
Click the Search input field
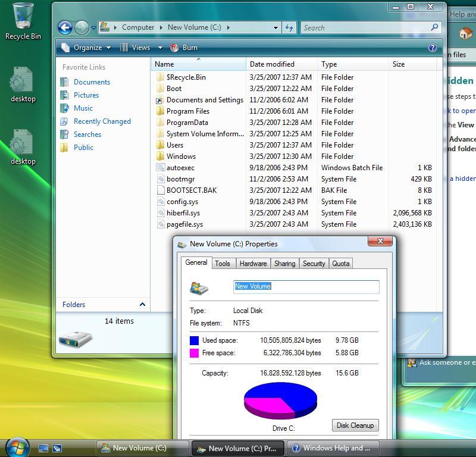pos(366,27)
